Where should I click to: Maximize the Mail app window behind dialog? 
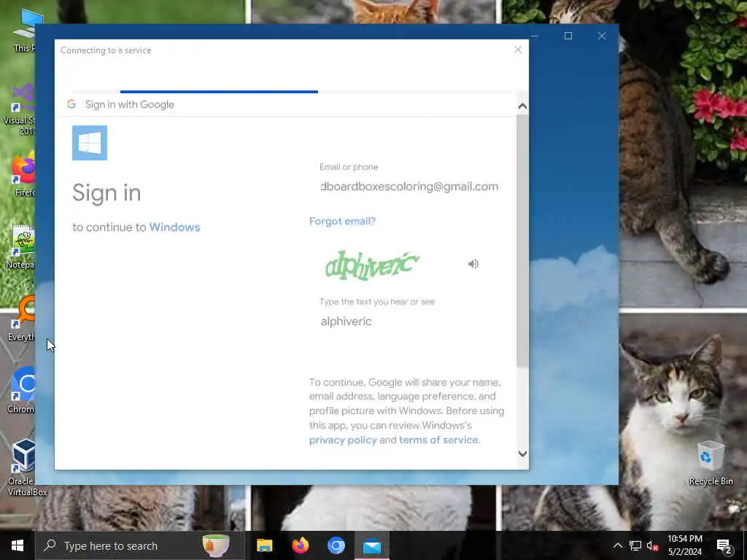[568, 36]
